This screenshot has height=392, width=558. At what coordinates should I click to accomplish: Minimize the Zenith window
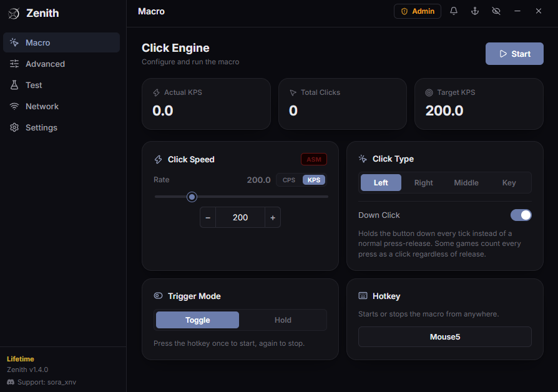517,11
